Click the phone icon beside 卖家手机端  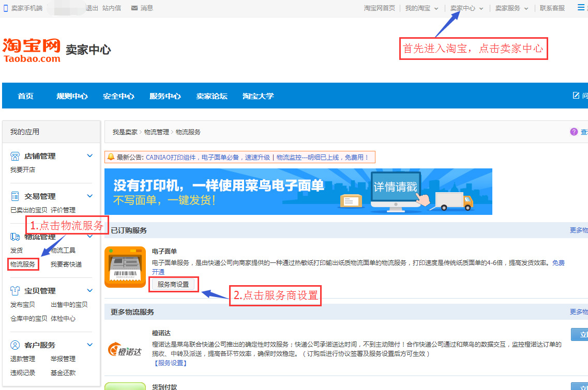[x=6, y=8]
